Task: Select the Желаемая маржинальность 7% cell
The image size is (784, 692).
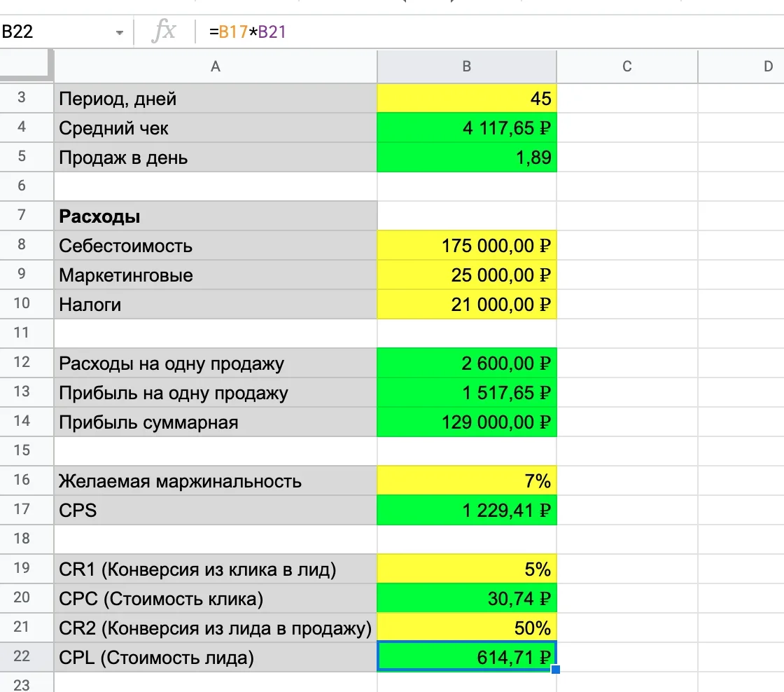Action: coord(466,481)
